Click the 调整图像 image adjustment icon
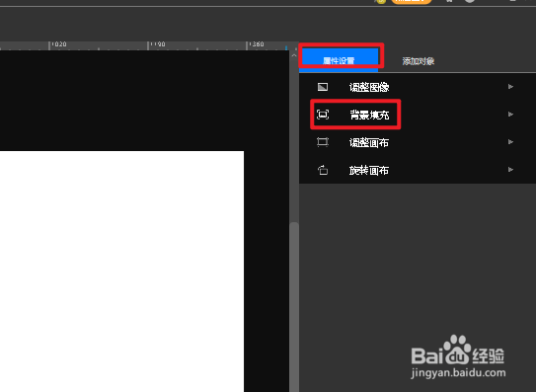This screenshot has height=392, width=536. (323, 87)
